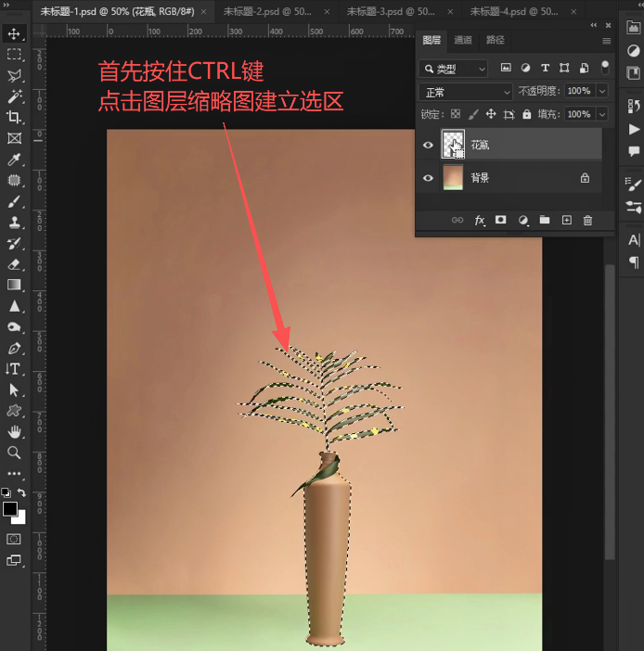This screenshot has width=644, height=651.
Task: Switch to the 路径 tab
Action: (x=496, y=40)
